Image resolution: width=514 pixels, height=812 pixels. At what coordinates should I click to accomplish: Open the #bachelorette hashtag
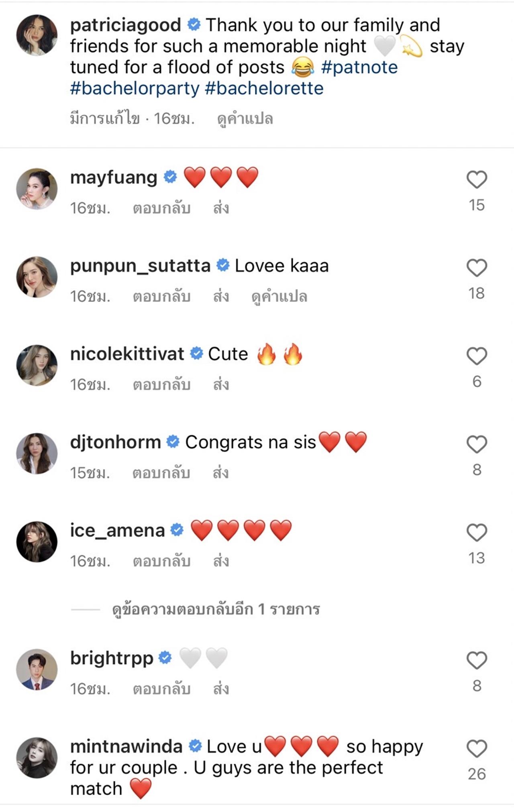264,88
